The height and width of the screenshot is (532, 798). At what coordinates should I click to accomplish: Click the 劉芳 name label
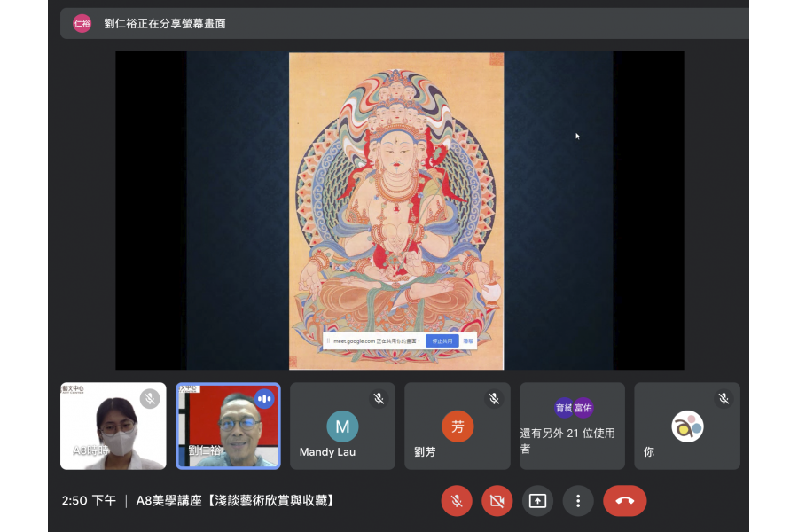click(x=425, y=452)
